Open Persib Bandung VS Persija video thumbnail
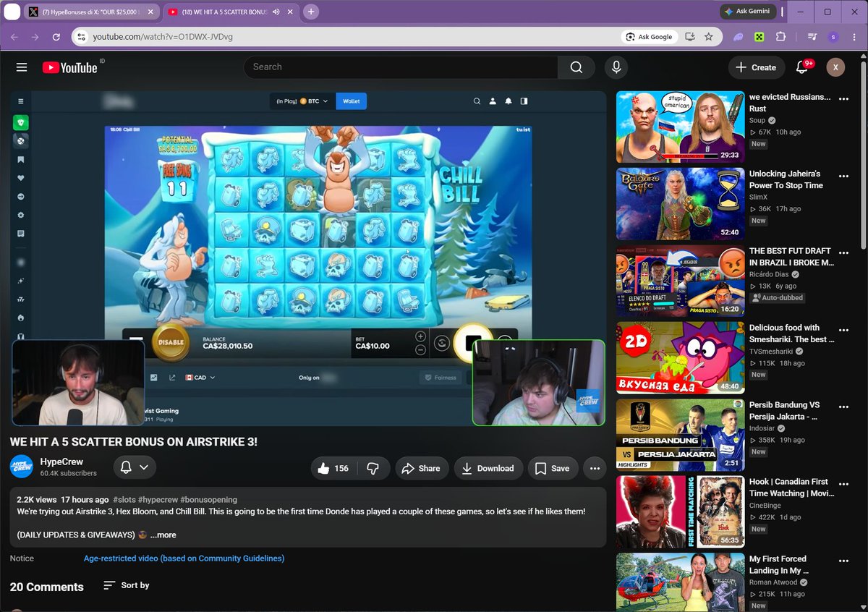Image resolution: width=868 pixels, height=612 pixels. (x=680, y=435)
